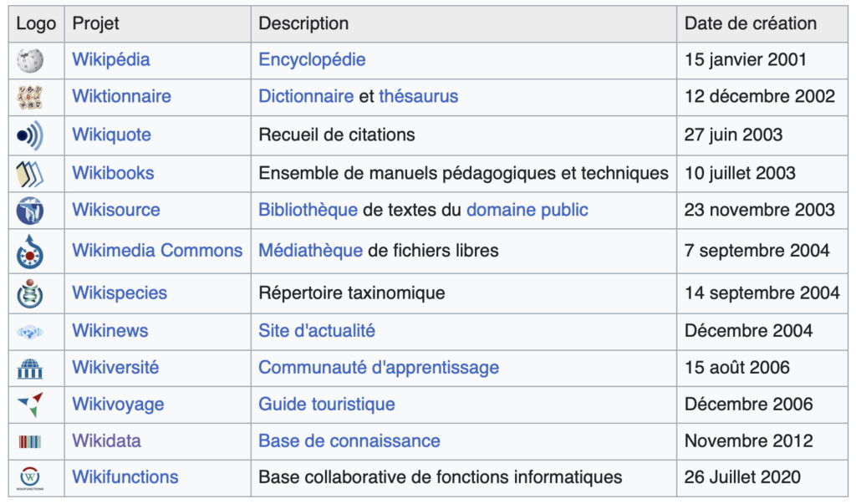Click the Wikifunctions logo icon
Screen dimensions: 856x504
click(30, 478)
